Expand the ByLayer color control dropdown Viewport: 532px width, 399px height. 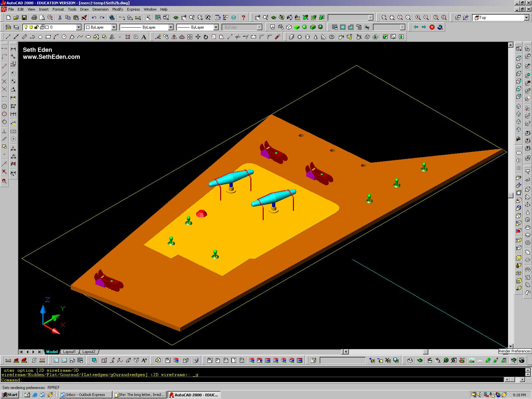click(114, 27)
